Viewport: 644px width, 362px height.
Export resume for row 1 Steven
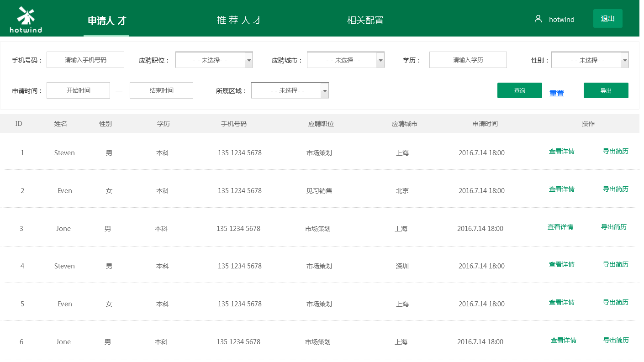coord(616,152)
